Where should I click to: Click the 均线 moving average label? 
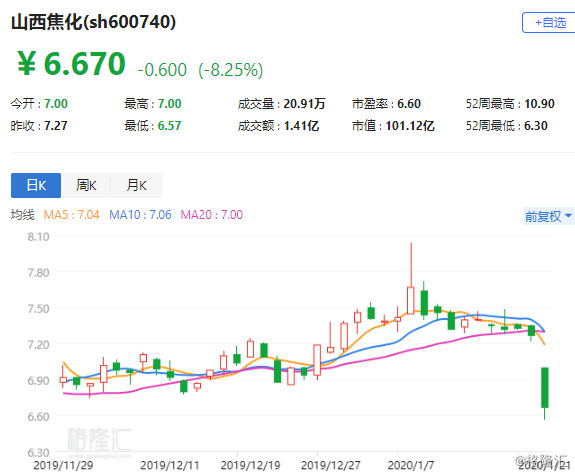click(x=22, y=215)
